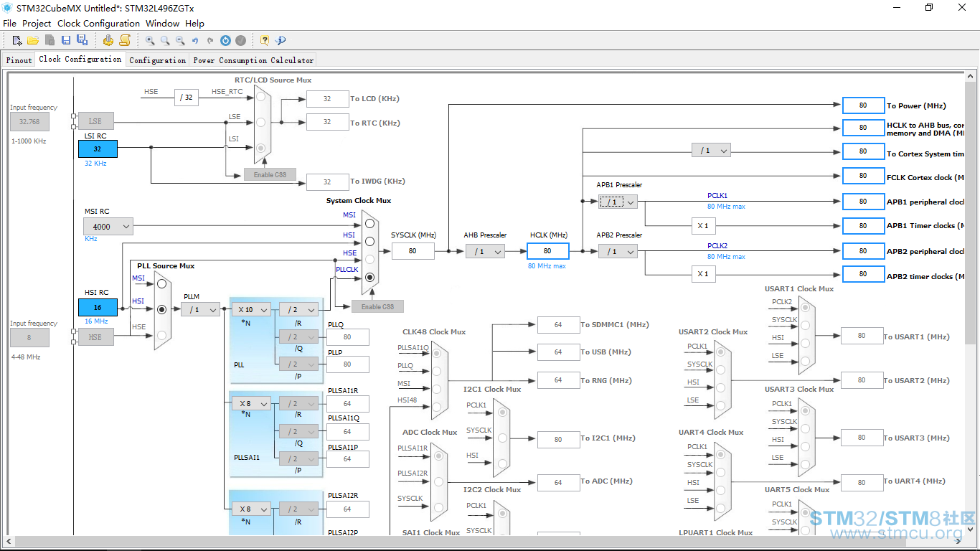Viewport: 980px width, 551px height.
Task: Click the New Project toolbar icon
Action: click(x=17, y=40)
